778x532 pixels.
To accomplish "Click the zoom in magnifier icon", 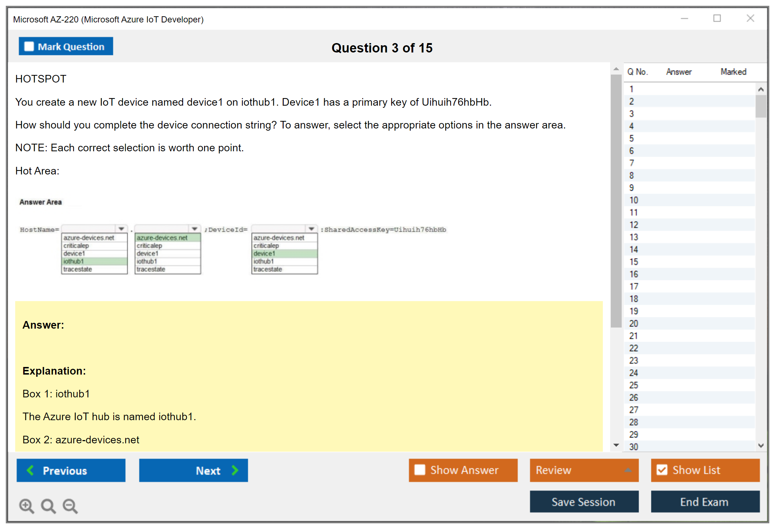I will tap(26, 506).
